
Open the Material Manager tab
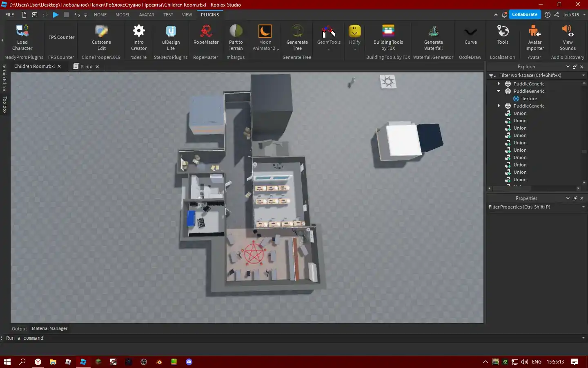click(49, 328)
